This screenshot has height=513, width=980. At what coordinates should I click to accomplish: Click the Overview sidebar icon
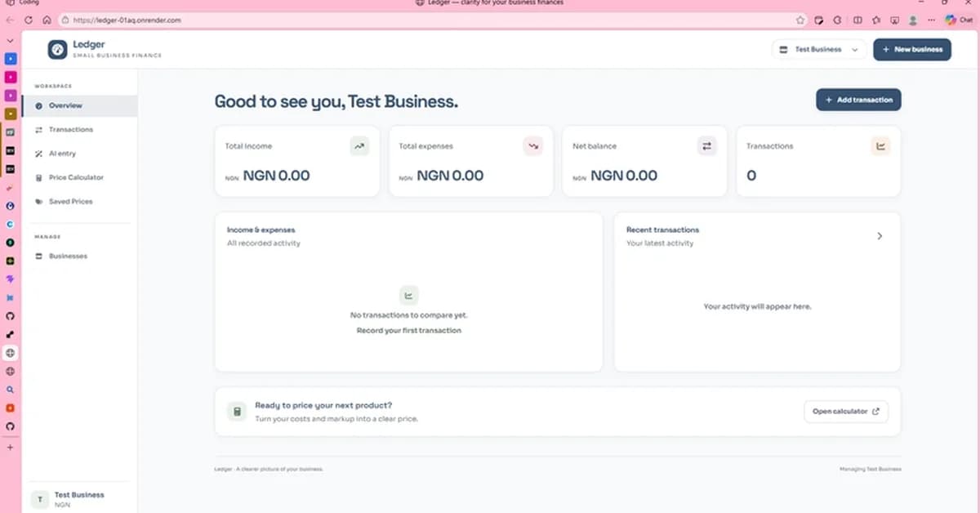coord(39,105)
